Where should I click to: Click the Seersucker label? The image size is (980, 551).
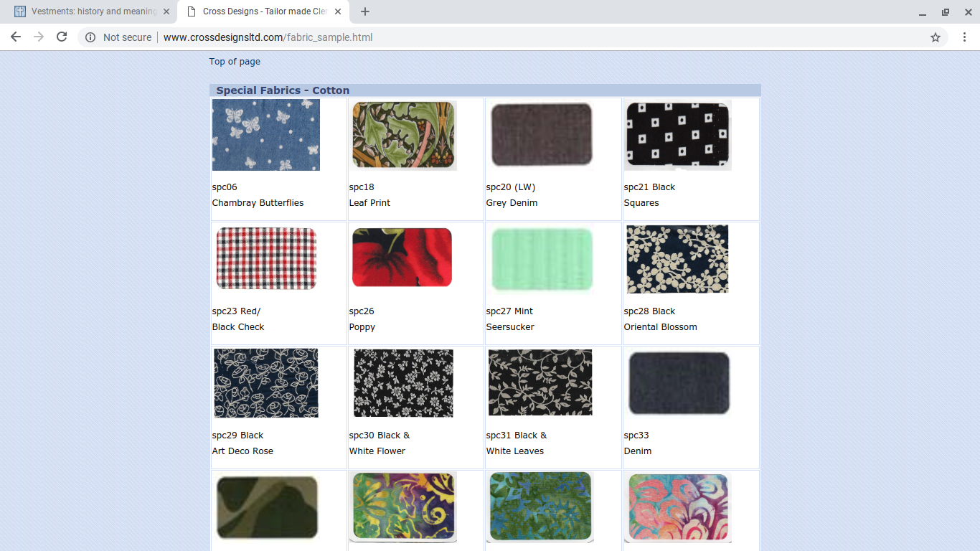(x=510, y=327)
